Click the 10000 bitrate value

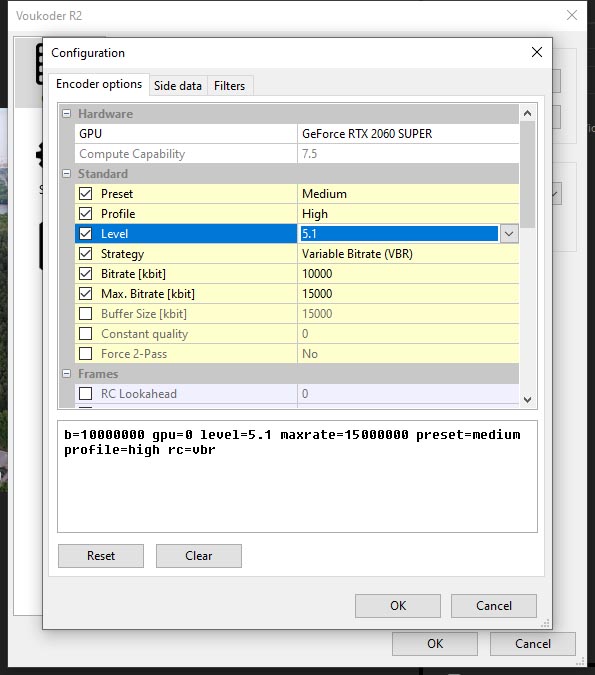pyautogui.click(x=408, y=274)
